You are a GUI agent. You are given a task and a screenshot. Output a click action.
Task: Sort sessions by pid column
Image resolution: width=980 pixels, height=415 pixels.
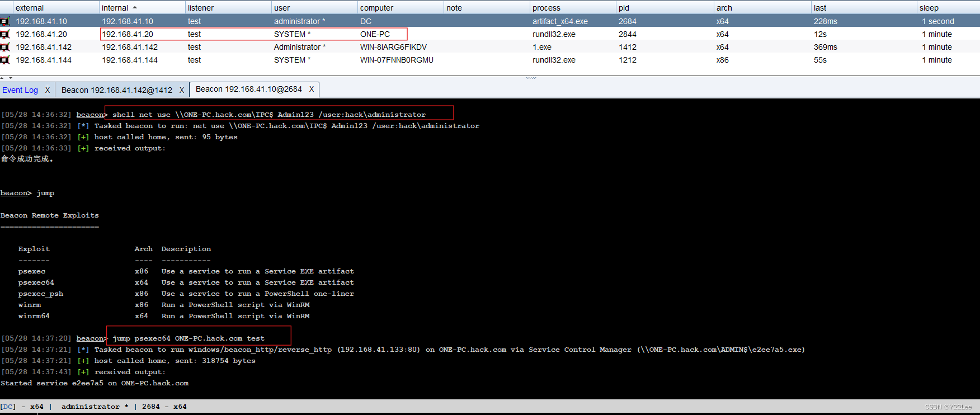(x=665, y=8)
